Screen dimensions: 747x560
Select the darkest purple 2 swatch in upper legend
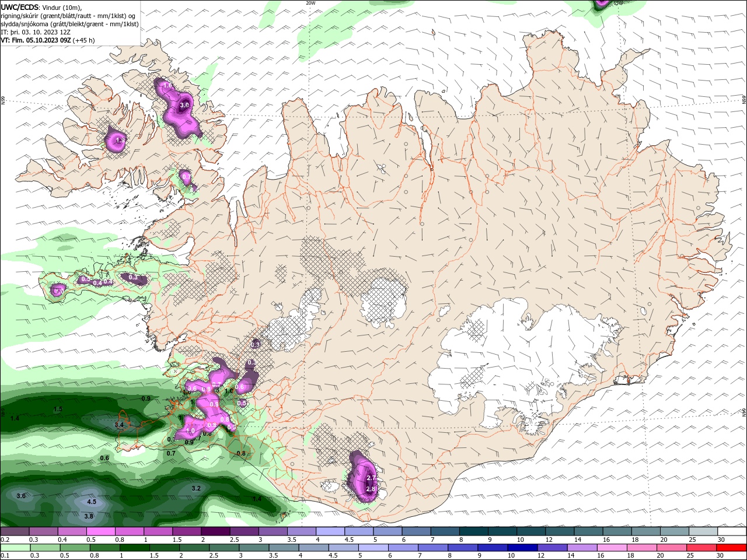tap(215, 531)
